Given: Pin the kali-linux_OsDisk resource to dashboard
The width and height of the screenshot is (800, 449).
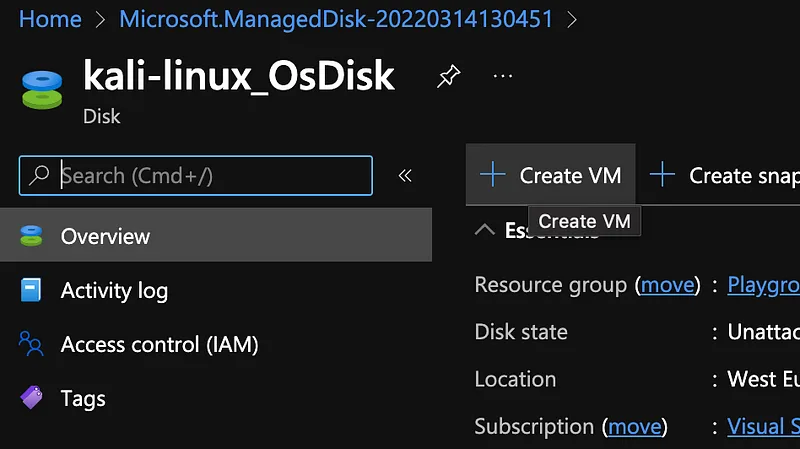Looking at the screenshot, I should tap(448, 77).
